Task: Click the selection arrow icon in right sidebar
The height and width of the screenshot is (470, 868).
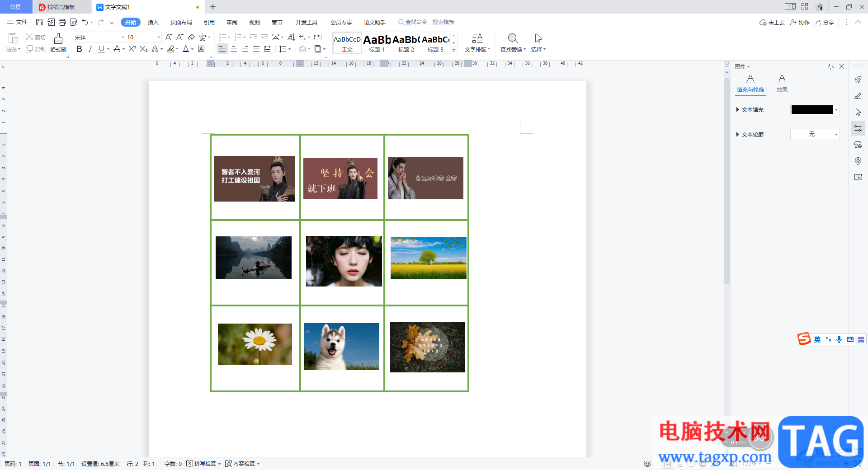Action: 858,112
